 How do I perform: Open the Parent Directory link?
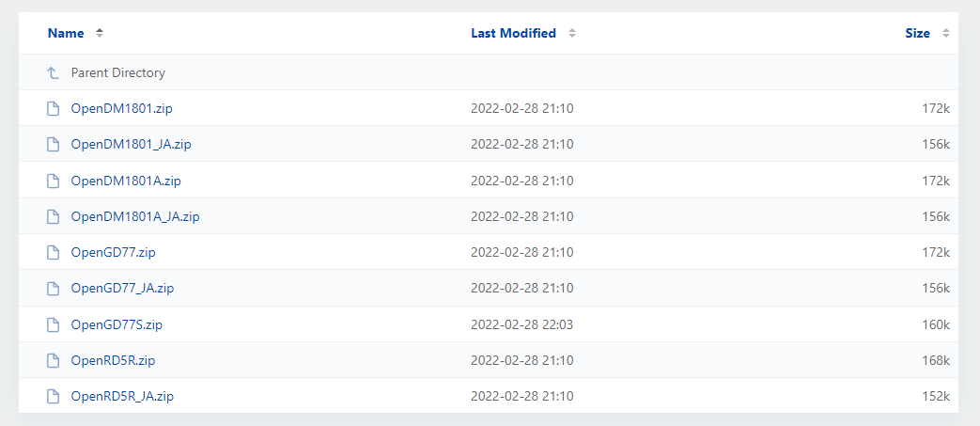click(x=117, y=72)
